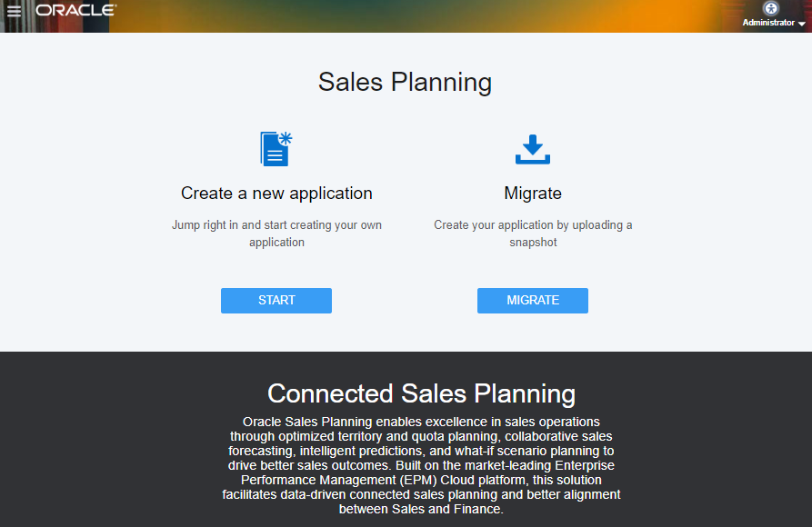The width and height of the screenshot is (812, 527).
Task: Open the hamburger navigation menu
Action: tap(14, 12)
